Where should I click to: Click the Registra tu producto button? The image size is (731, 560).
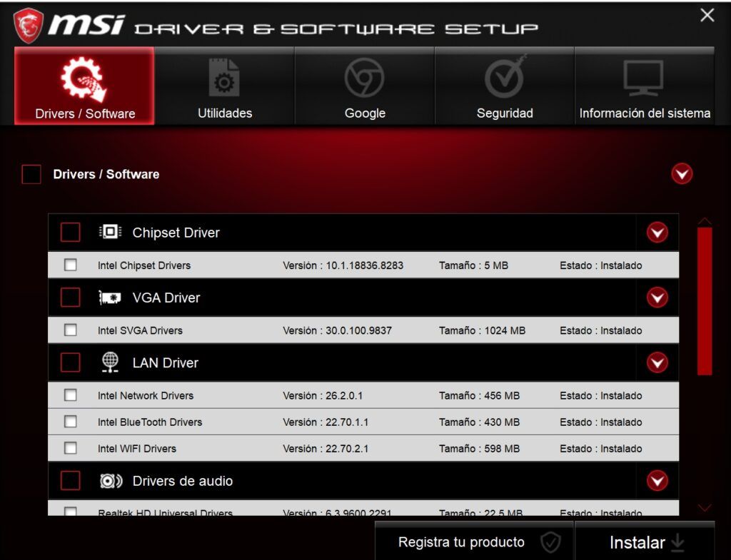[x=474, y=542]
